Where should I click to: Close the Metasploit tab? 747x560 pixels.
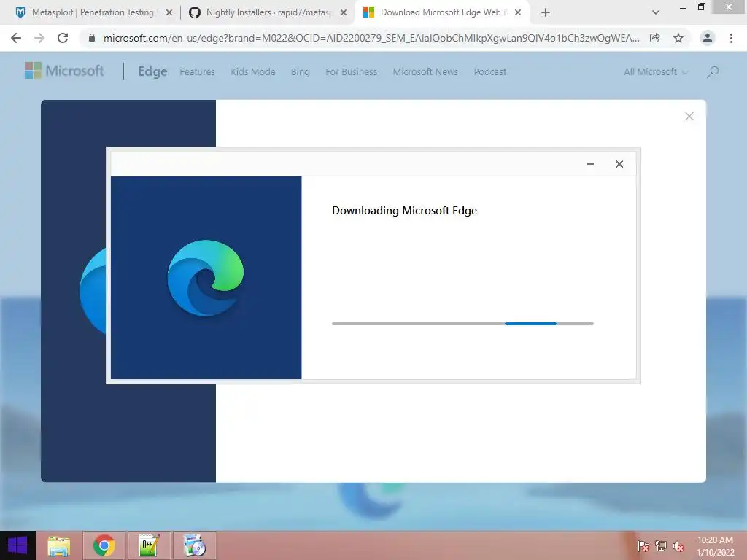pyautogui.click(x=169, y=13)
